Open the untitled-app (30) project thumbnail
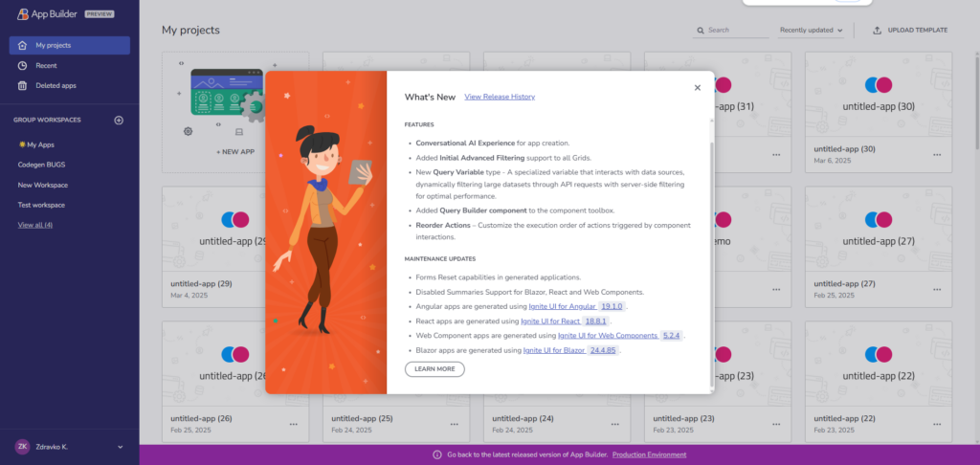 click(879, 95)
